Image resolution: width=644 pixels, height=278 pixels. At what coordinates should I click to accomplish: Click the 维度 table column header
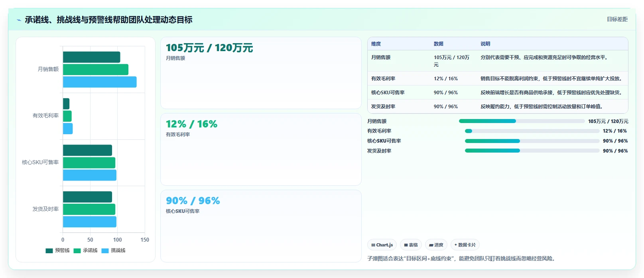click(376, 44)
